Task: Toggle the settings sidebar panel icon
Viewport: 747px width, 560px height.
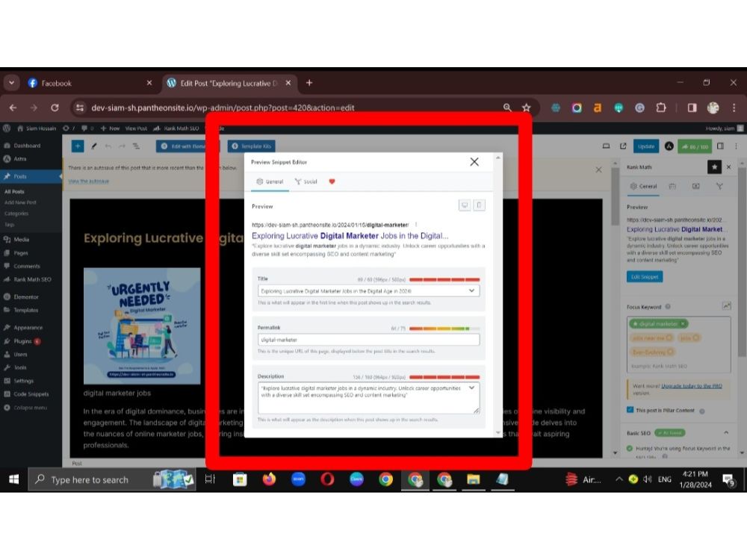Action: coord(720,146)
